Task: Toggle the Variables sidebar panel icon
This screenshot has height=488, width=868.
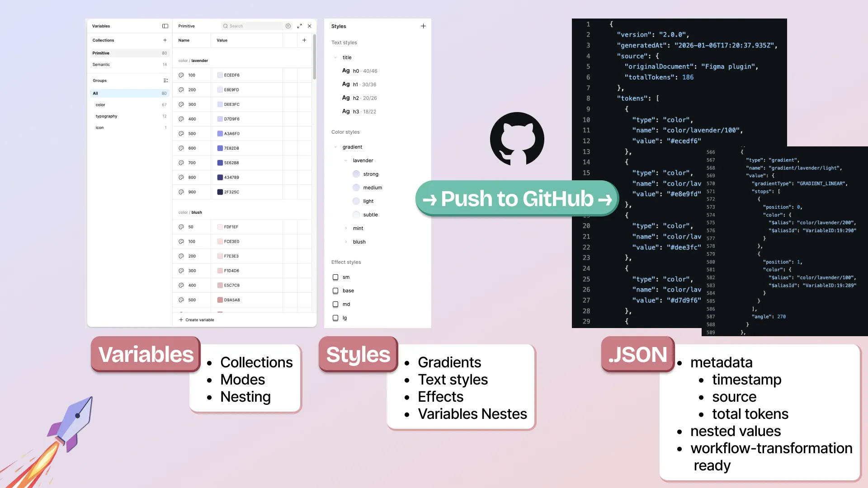Action: (x=165, y=26)
